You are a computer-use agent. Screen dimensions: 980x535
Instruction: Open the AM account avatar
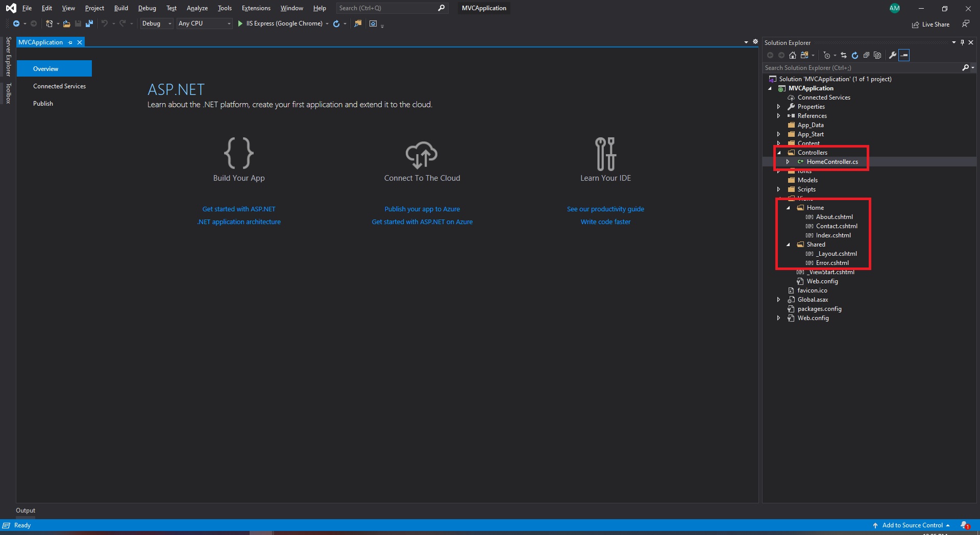point(895,8)
